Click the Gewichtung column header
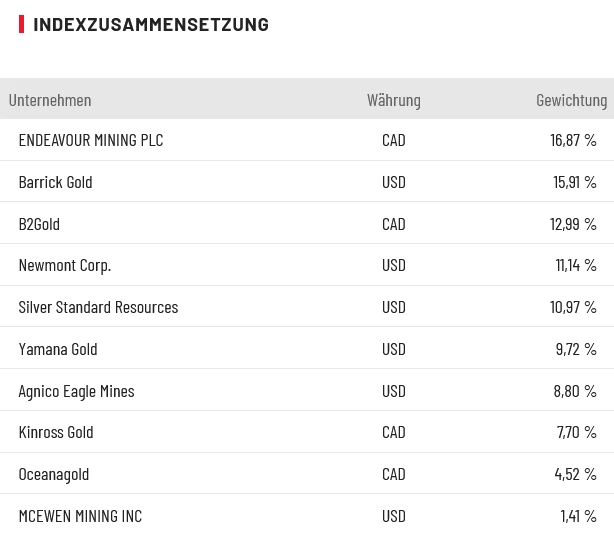The height and width of the screenshot is (539, 614). coord(571,100)
